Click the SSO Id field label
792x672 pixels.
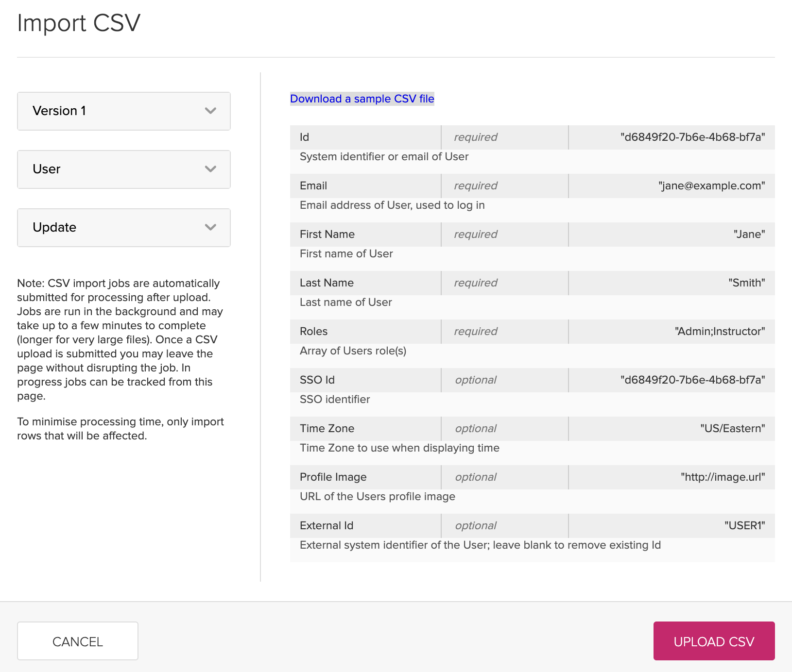pyautogui.click(x=317, y=380)
